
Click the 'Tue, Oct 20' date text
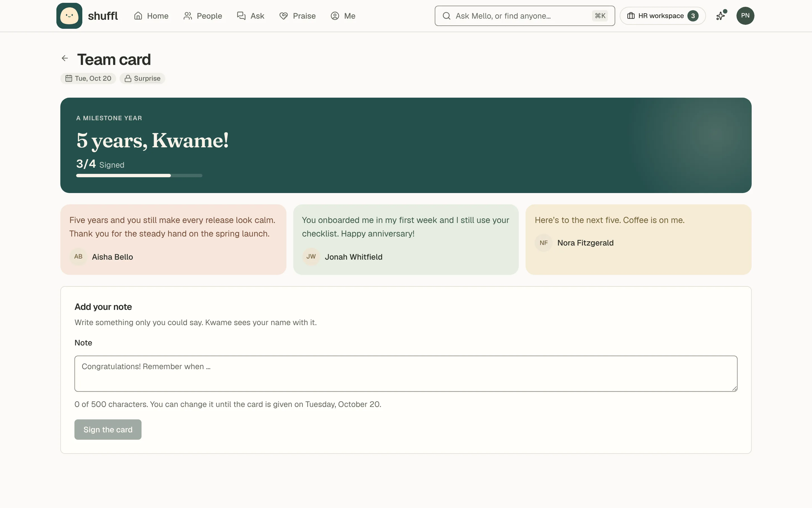tap(93, 78)
